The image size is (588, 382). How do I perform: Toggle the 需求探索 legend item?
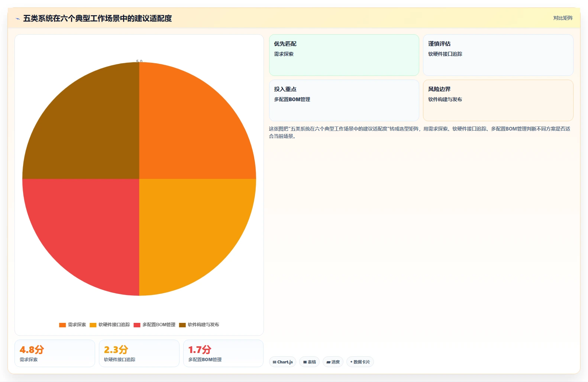tap(72, 325)
